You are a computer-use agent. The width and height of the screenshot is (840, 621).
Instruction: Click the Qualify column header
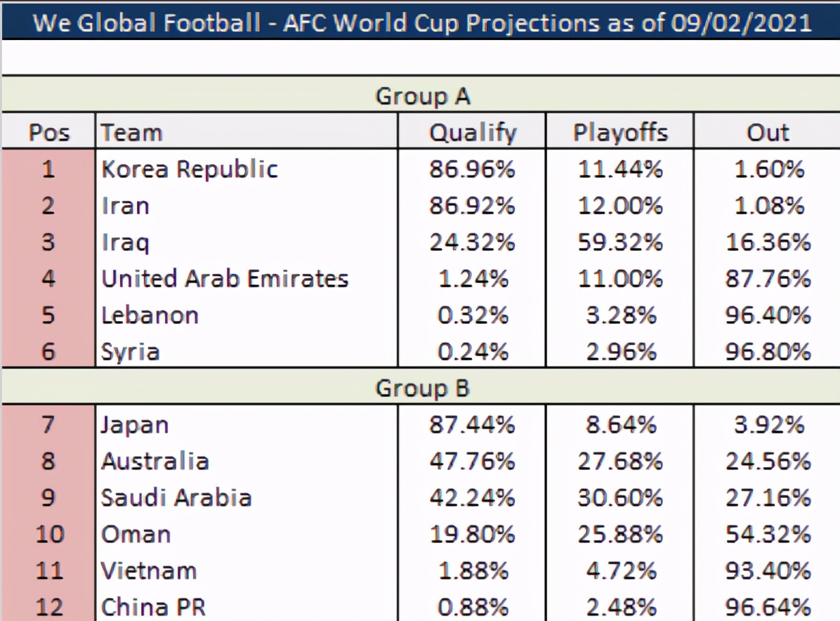[x=472, y=133]
